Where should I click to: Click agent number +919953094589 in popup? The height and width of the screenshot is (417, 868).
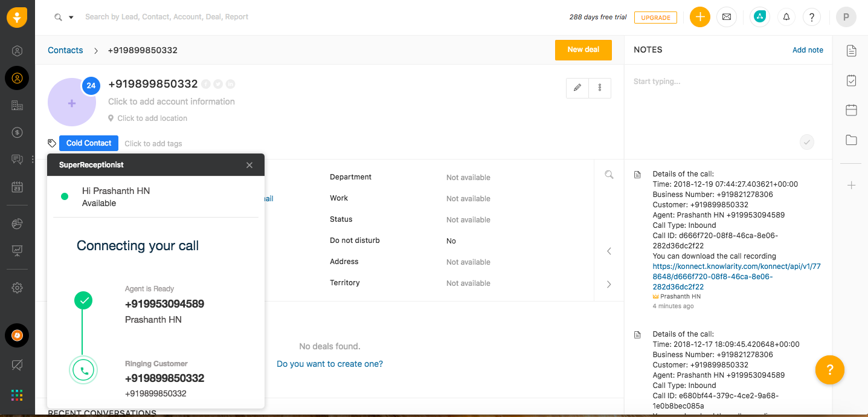tap(164, 304)
